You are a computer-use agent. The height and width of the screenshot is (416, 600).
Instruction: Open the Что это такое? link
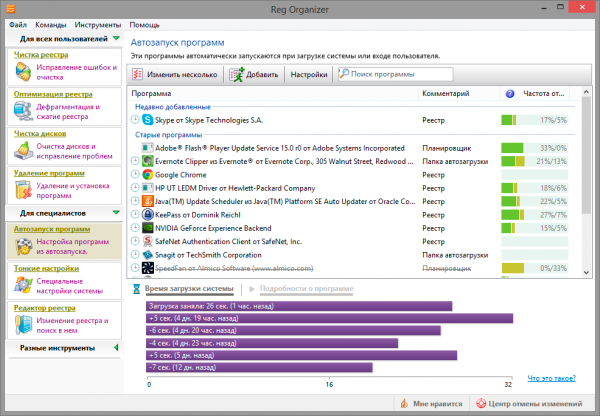(551, 378)
